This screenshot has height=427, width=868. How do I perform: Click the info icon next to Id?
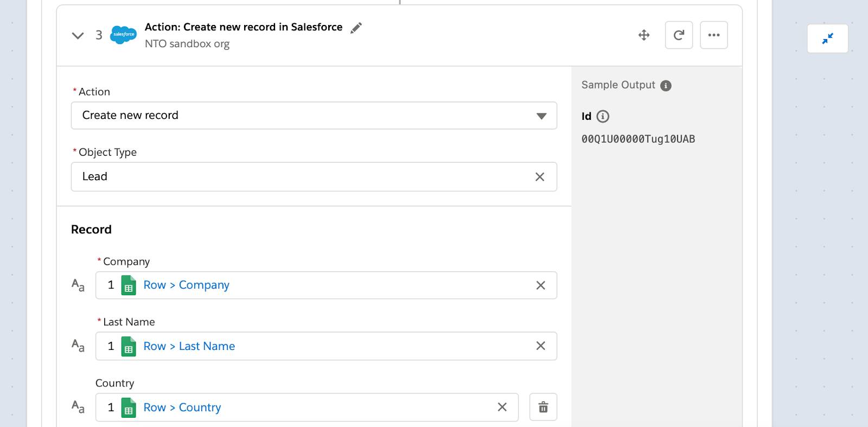(x=603, y=116)
